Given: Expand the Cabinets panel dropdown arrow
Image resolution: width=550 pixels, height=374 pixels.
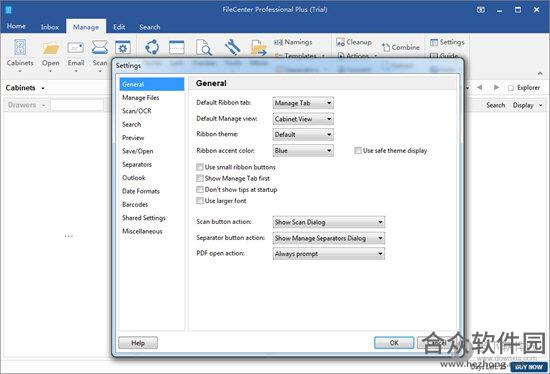Looking at the screenshot, I should pos(43,88).
